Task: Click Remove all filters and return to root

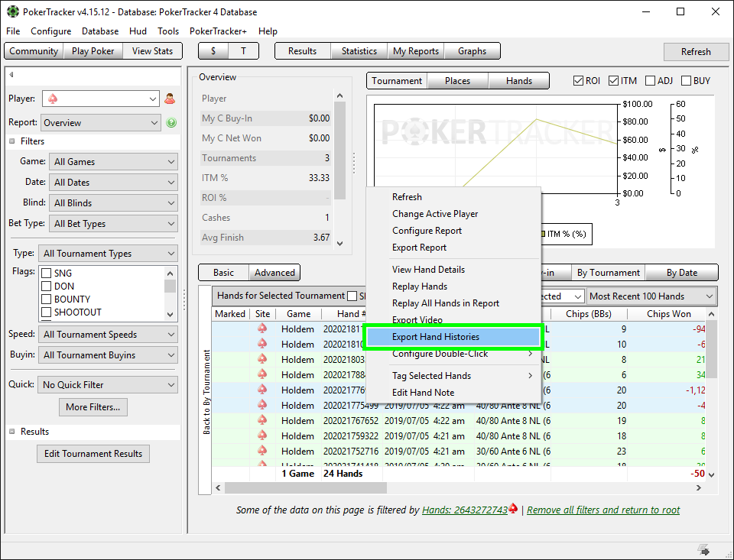Action: pyautogui.click(x=603, y=510)
